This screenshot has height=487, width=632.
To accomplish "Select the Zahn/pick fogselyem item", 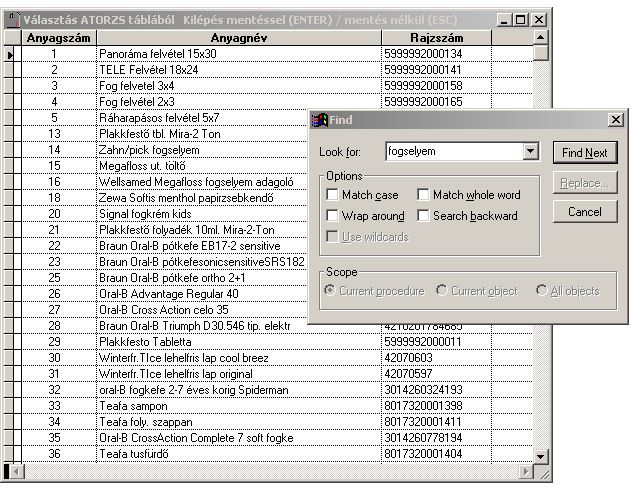I will pos(202,150).
